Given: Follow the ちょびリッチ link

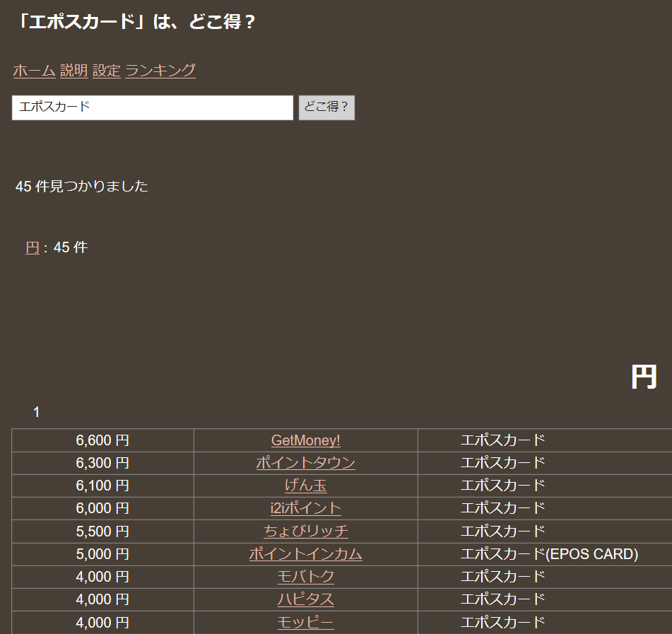Looking at the screenshot, I should (305, 532).
